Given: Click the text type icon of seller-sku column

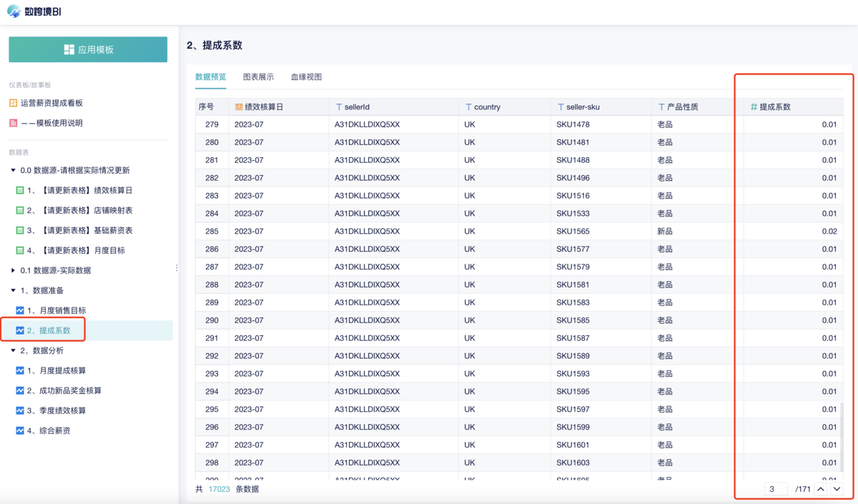Looking at the screenshot, I should 561,107.
